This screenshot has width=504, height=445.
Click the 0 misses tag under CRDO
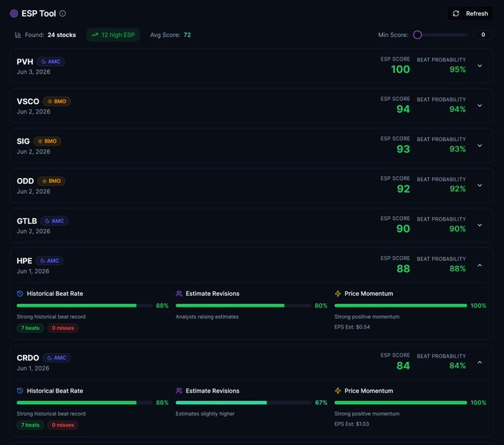point(63,425)
